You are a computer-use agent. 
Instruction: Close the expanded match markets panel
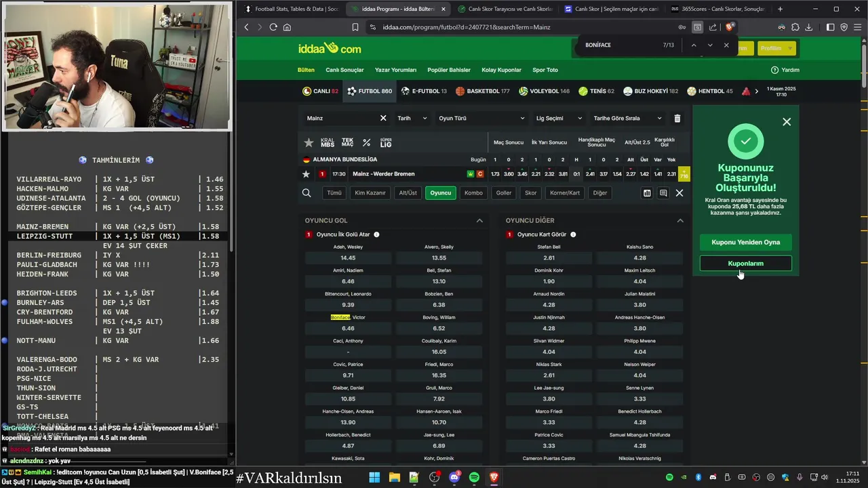coord(679,193)
